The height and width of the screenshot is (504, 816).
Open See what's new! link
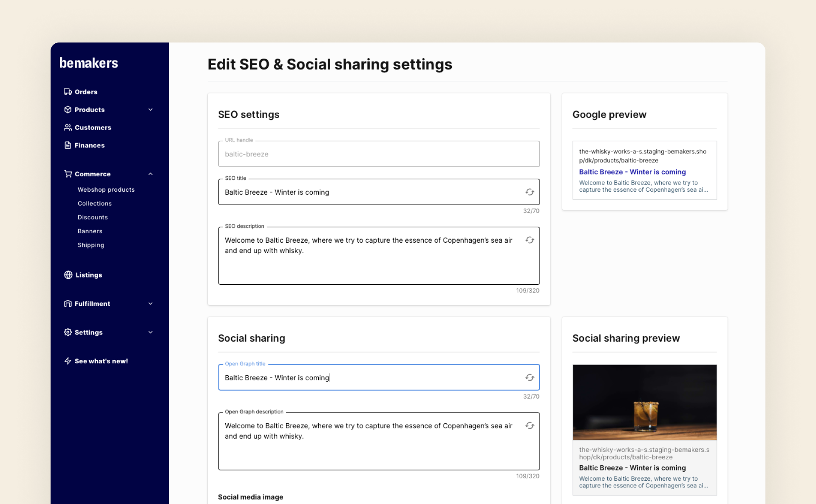(x=101, y=361)
